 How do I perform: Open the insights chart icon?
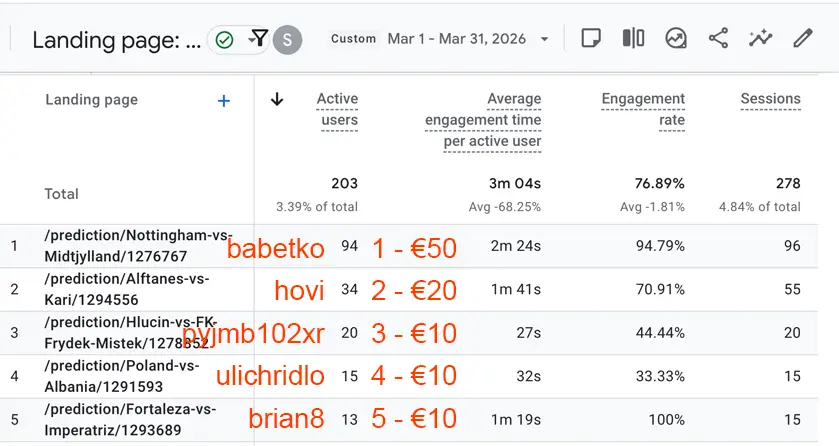(676, 38)
